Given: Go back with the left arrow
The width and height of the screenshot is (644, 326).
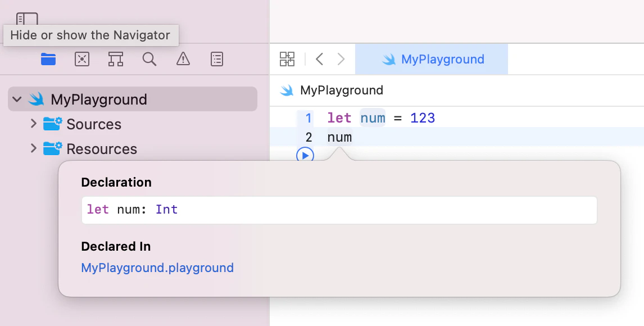Looking at the screenshot, I should click(x=320, y=59).
